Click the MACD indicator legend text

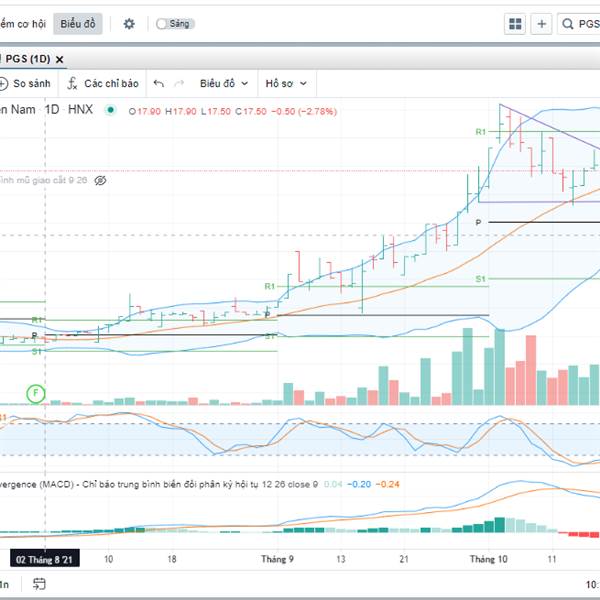(159, 484)
